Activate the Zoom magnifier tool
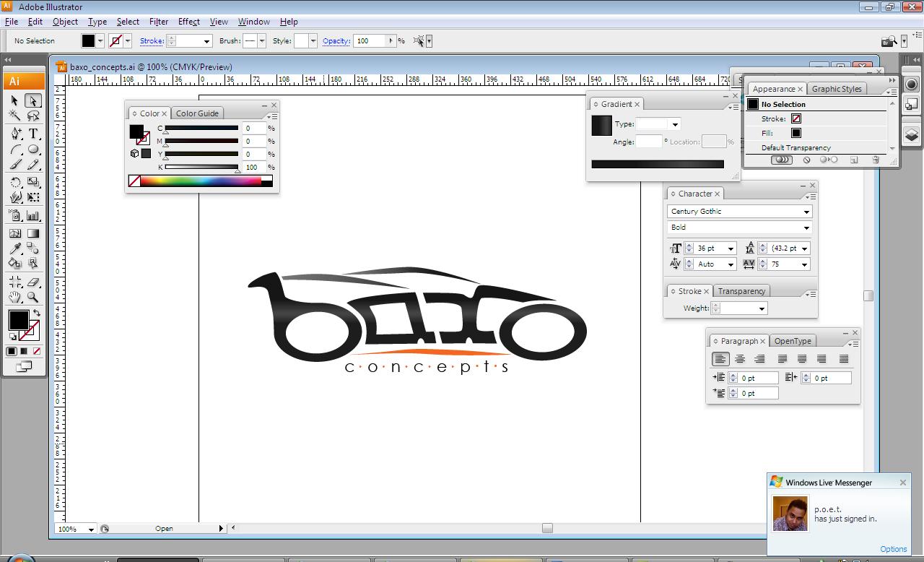Viewport: 924px width, 562px height. (33, 297)
